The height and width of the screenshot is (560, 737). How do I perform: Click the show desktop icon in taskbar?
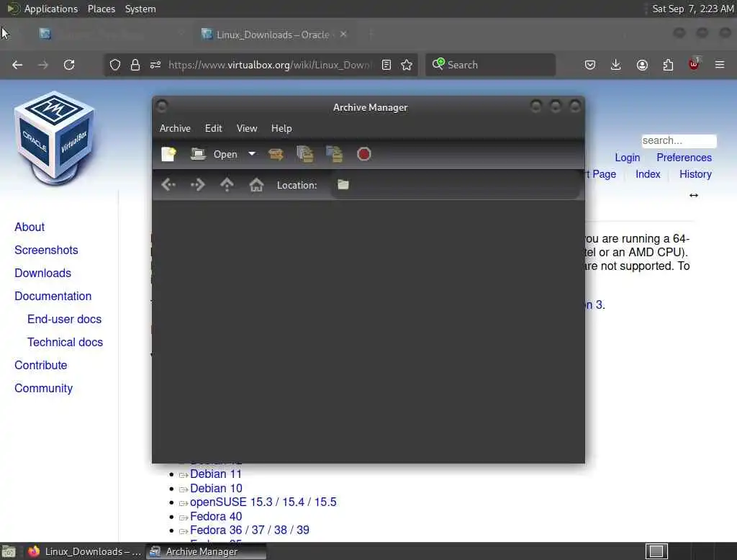9,551
